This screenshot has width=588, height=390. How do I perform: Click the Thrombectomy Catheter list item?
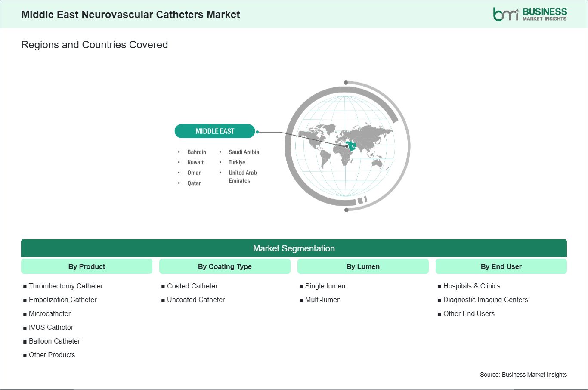pyautogui.click(x=66, y=286)
